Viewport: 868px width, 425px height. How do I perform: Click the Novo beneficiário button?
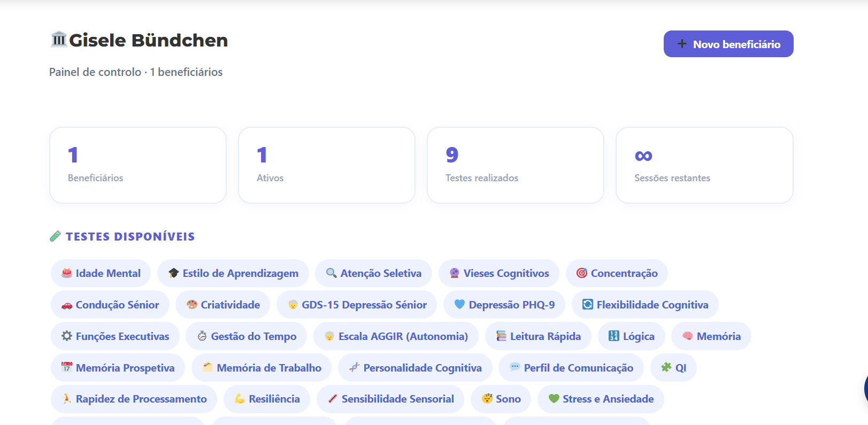point(728,44)
